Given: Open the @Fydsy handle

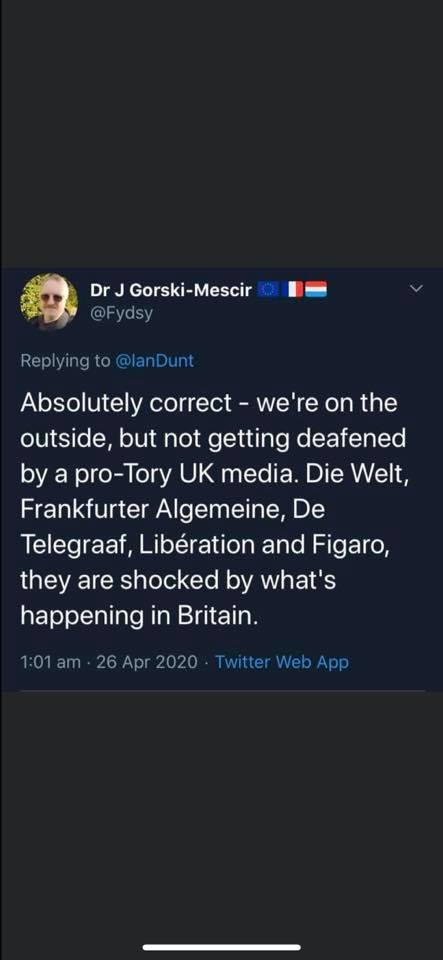Looking at the screenshot, I should coord(121,313).
